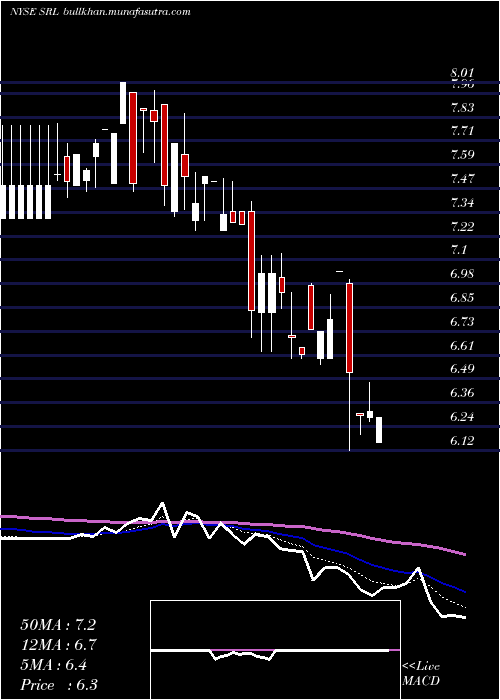
Task: Click the 7.34 price axis label
Action: (462, 203)
